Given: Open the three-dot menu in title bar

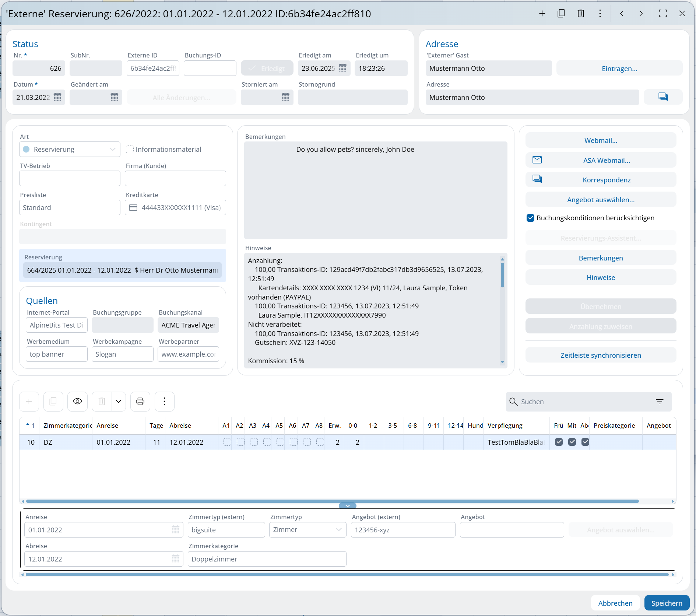Looking at the screenshot, I should (600, 14).
